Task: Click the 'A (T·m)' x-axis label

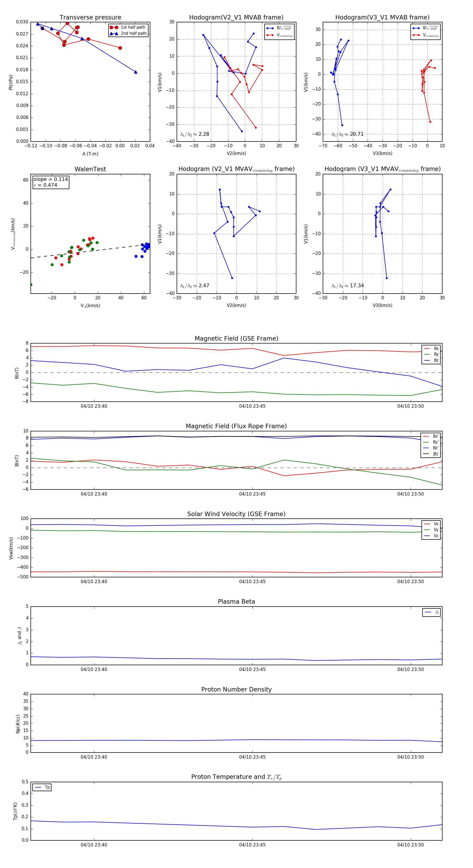Action: 90,154
